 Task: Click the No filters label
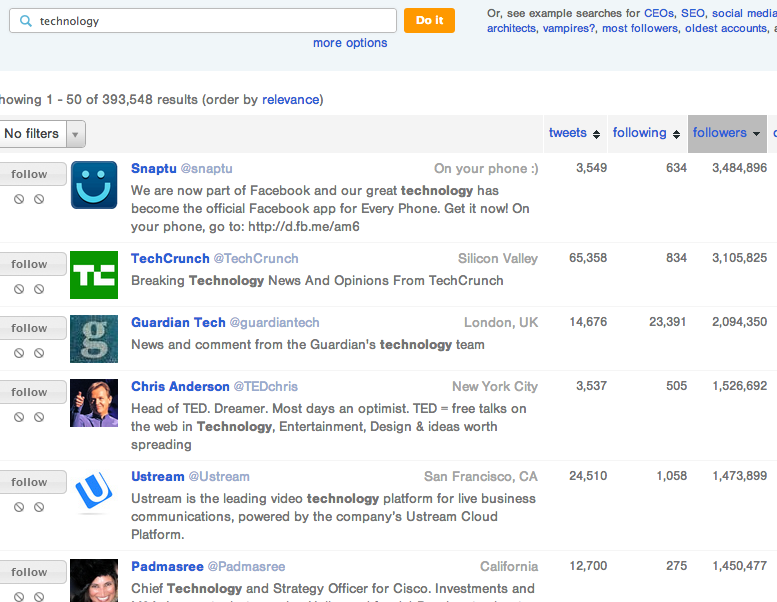[x=32, y=134]
